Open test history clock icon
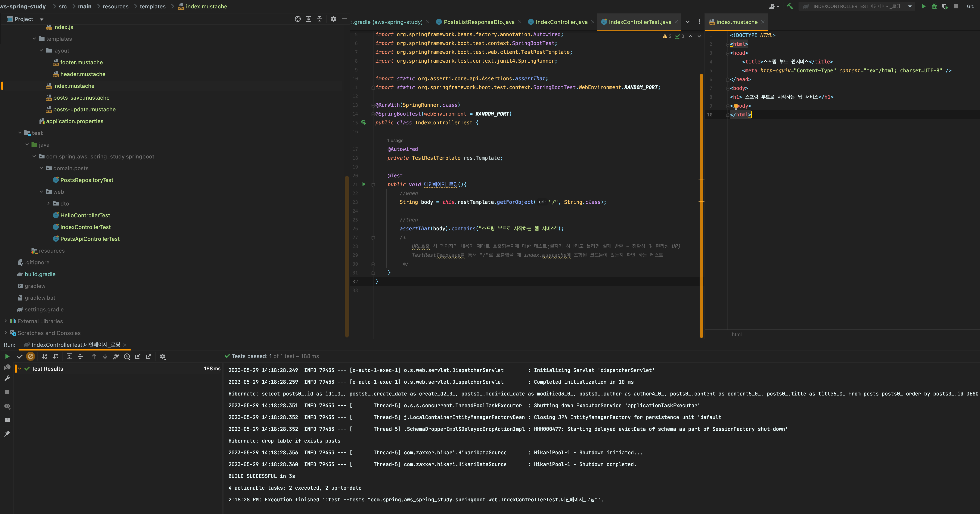 pos(127,356)
